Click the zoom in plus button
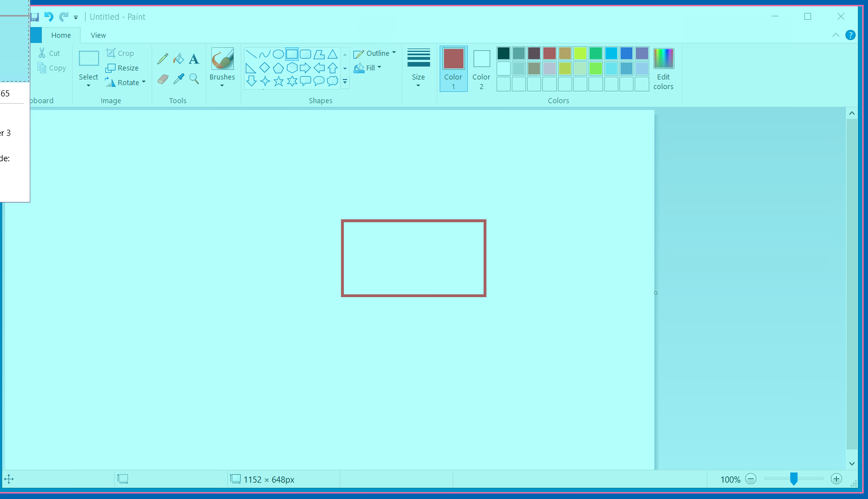 (x=836, y=479)
